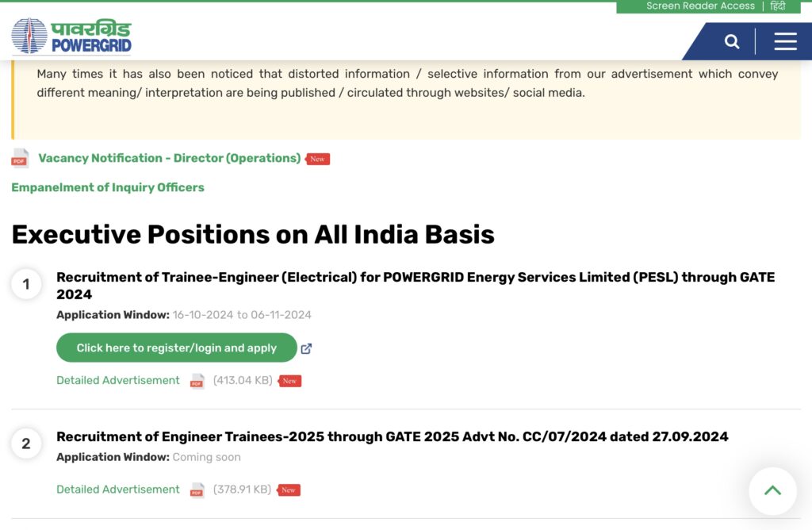This screenshot has width=812, height=530.
Task: Open the POWERGRID logo home link
Action: click(71, 36)
